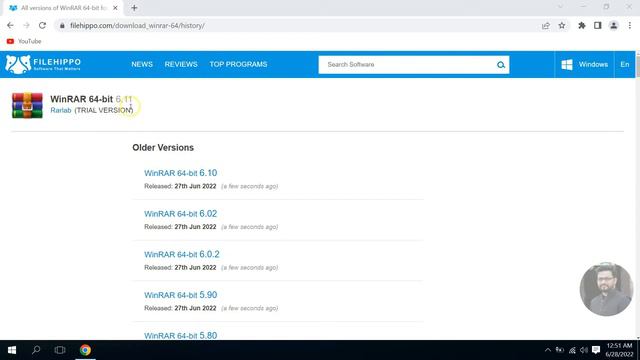The height and width of the screenshot is (360, 640).
Task: Click the taskbar search icon
Action: point(36,350)
